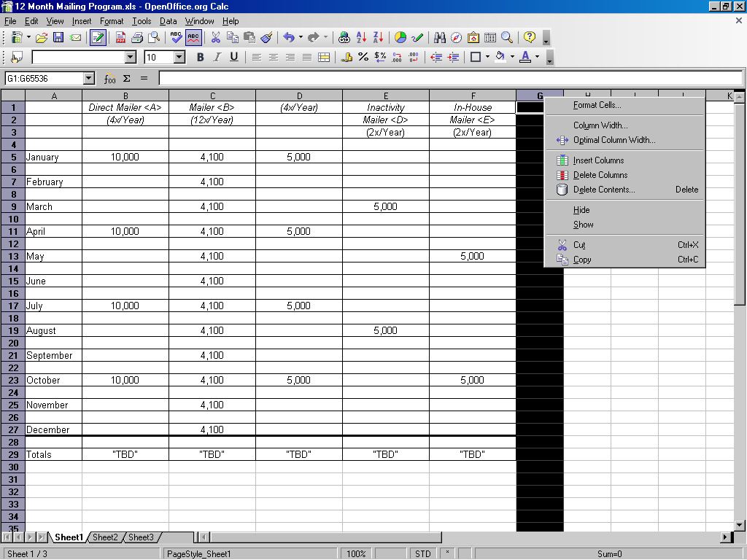Open the Name Box dropdown

89,78
